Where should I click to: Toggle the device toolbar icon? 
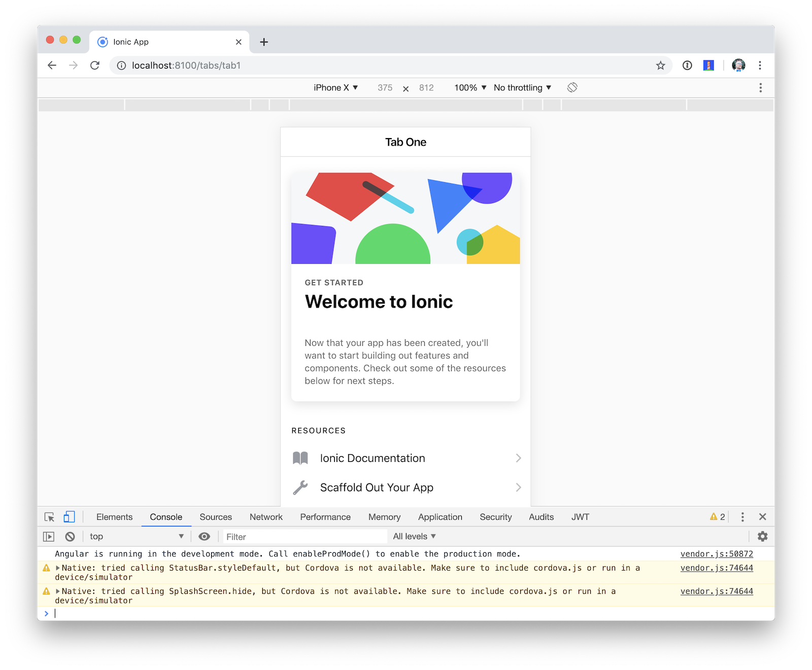[69, 517]
